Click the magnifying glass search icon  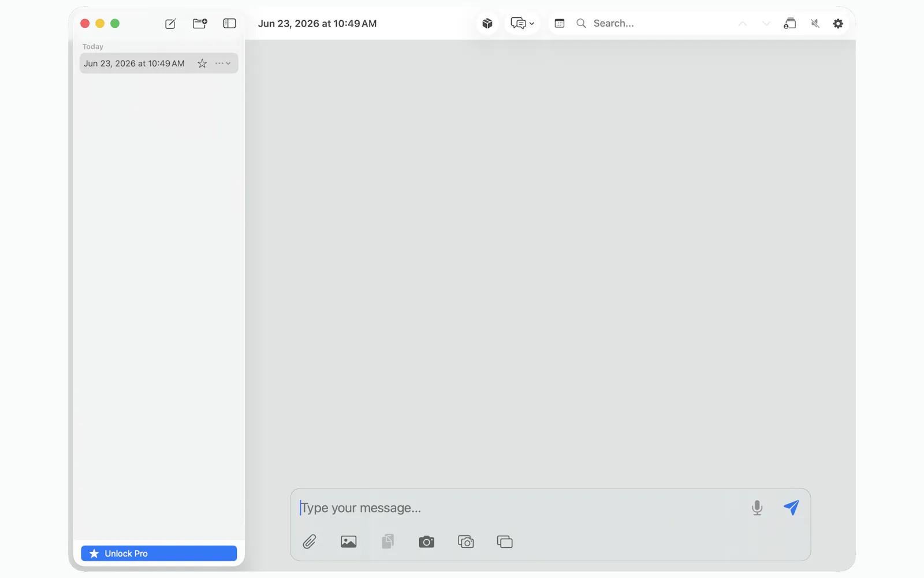coord(581,24)
